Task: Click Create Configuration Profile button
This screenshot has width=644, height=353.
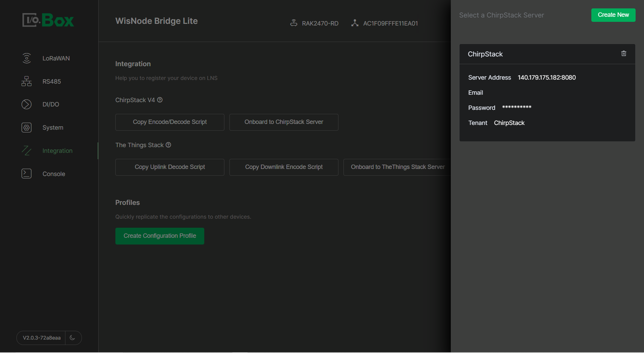Action: (x=160, y=236)
